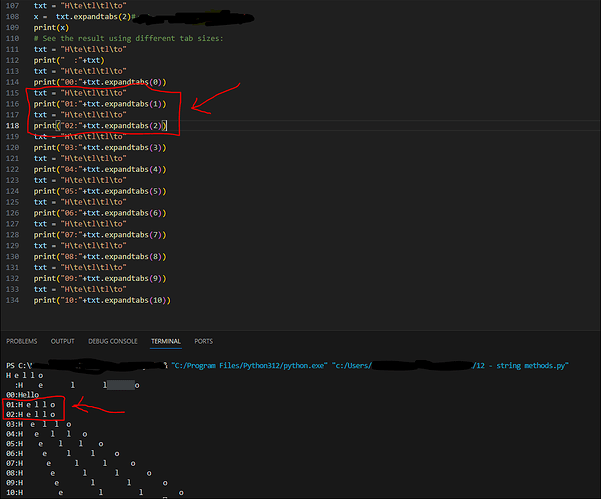Image resolution: width=601 pixels, height=499 pixels.
Task: Click the txt assignment on line 111
Action: (x=80, y=49)
